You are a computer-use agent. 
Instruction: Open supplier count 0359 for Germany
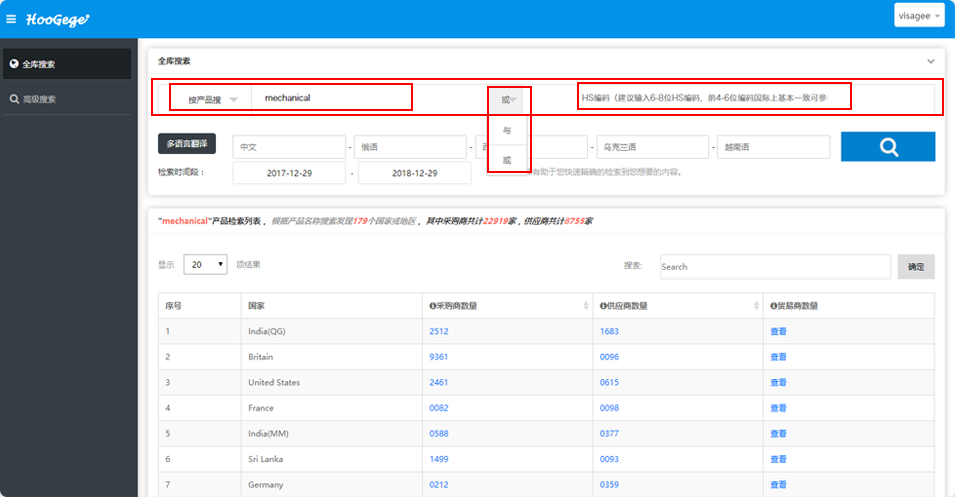point(609,485)
